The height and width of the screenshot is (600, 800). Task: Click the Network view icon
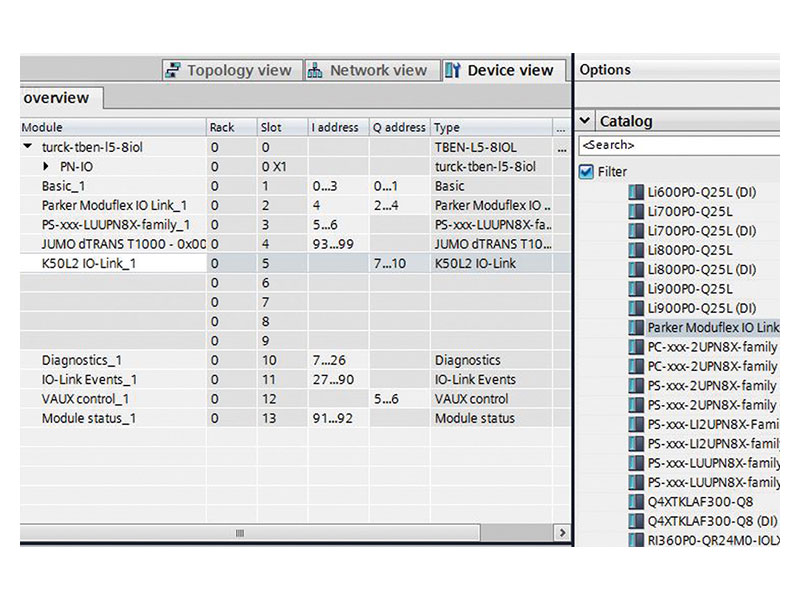pos(315,70)
